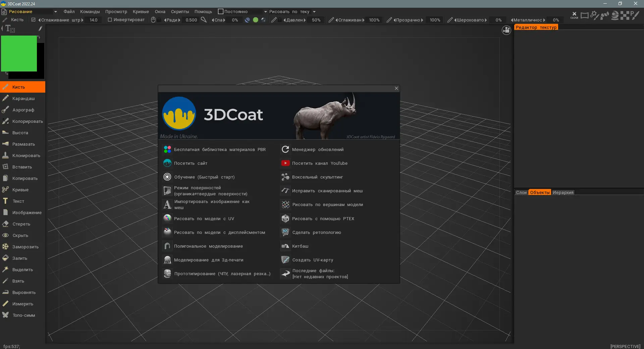Image resolution: width=644 pixels, height=349 pixels.
Task: Enable the Инвертироват checkbox
Action: click(110, 20)
